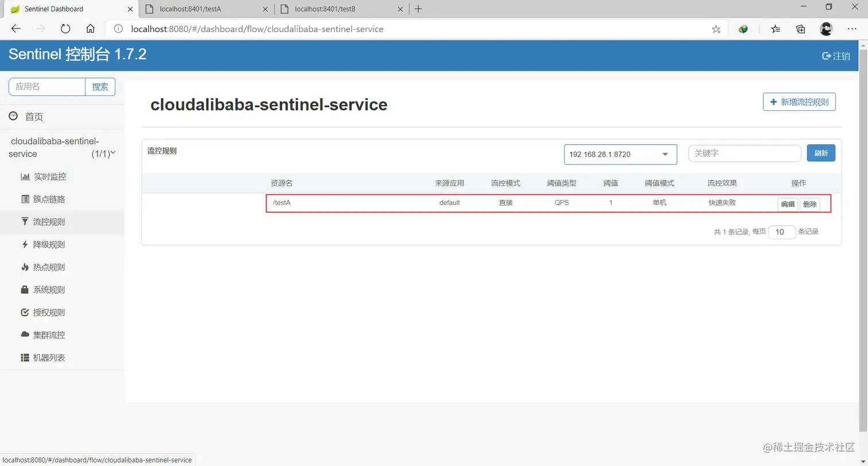This screenshot has width=868, height=466.
Task: Click the cloudalibaba-sentinel-service page heading
Action: pos(269,105)
